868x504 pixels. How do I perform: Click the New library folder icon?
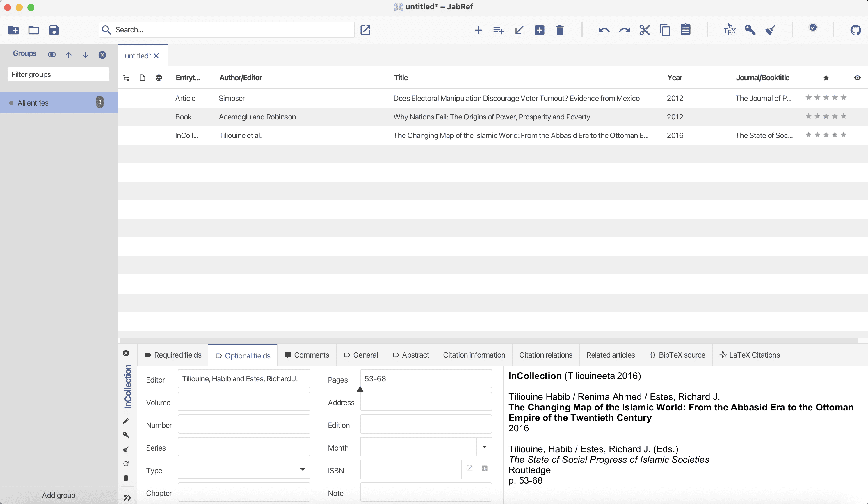pyautogui.click(x=13, y=30)
